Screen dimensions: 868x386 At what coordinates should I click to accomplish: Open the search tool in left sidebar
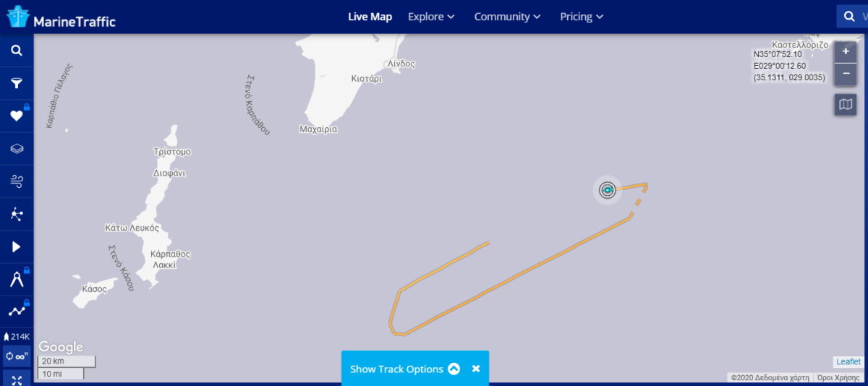pyautogui.click(x=17, y=51)
